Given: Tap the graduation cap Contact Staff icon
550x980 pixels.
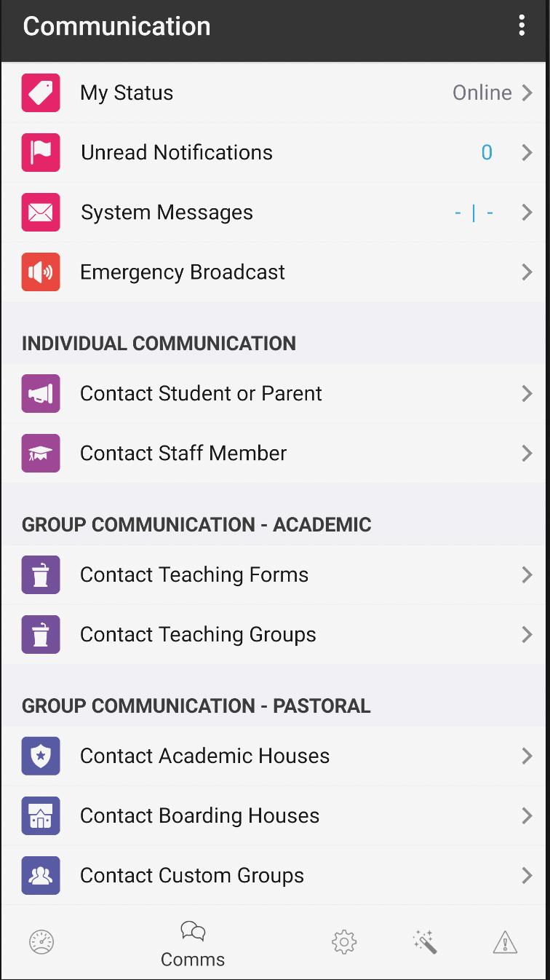Looking at the screenshot, I should pos(41,453).
